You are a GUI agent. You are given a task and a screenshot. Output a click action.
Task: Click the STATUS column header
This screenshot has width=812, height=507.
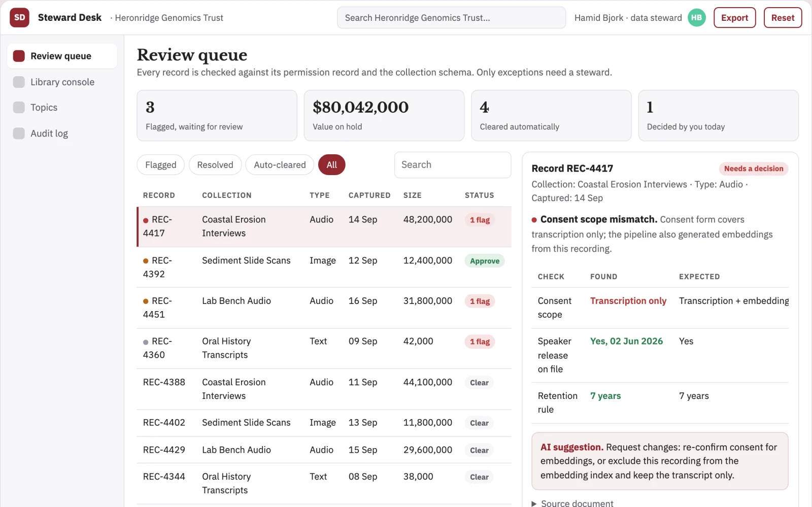point(479,195)
